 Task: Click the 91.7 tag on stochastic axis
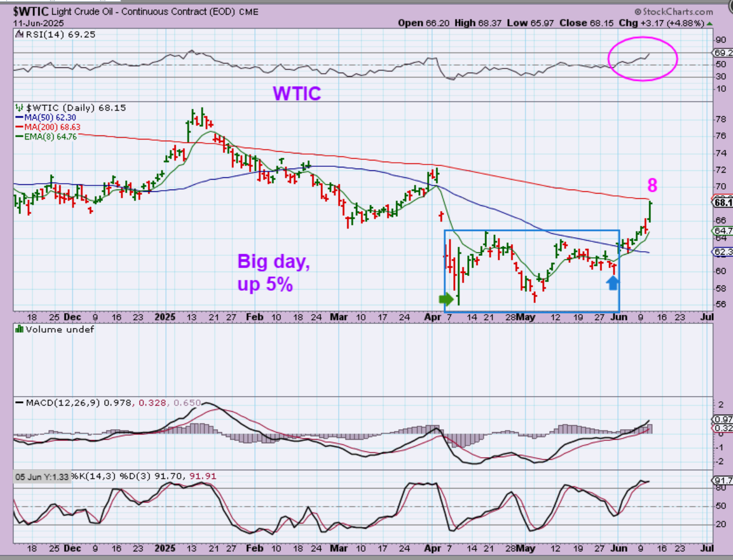723,480
